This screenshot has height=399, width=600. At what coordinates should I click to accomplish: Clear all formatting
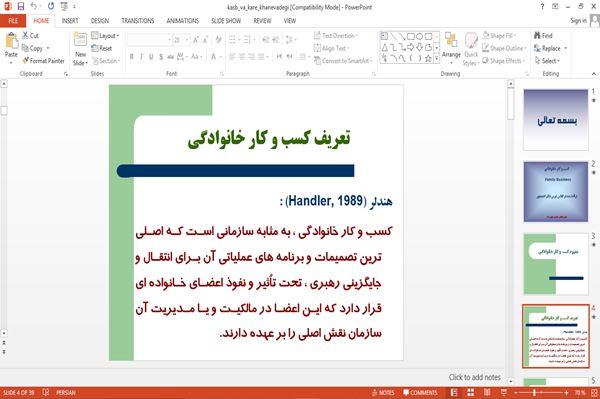tap(218, 40)
